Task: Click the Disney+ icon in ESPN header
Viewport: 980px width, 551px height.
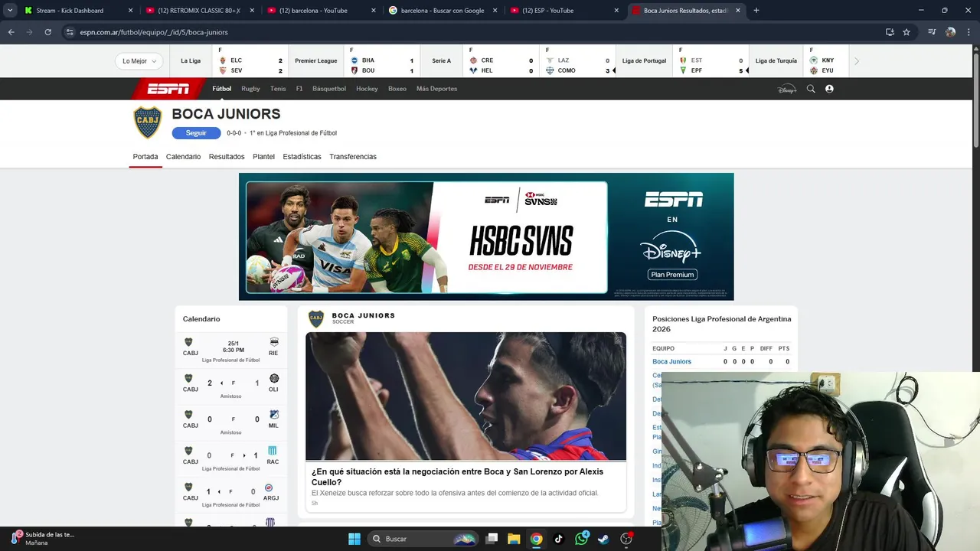Action: [x=787, y=89]
